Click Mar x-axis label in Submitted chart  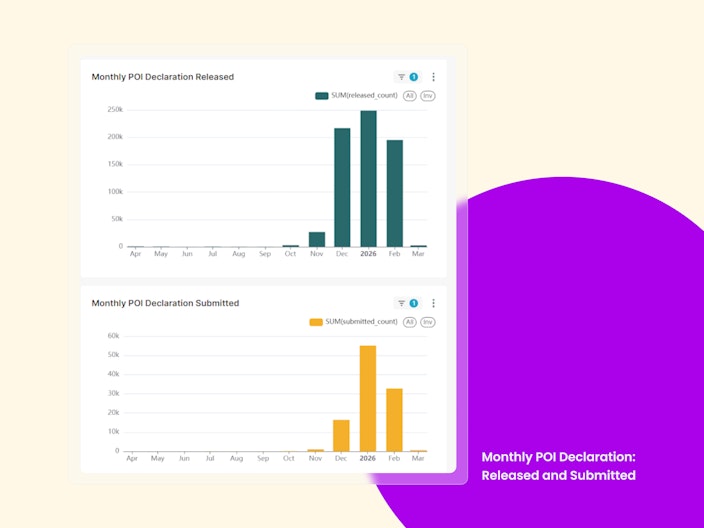tap(418, 458)
